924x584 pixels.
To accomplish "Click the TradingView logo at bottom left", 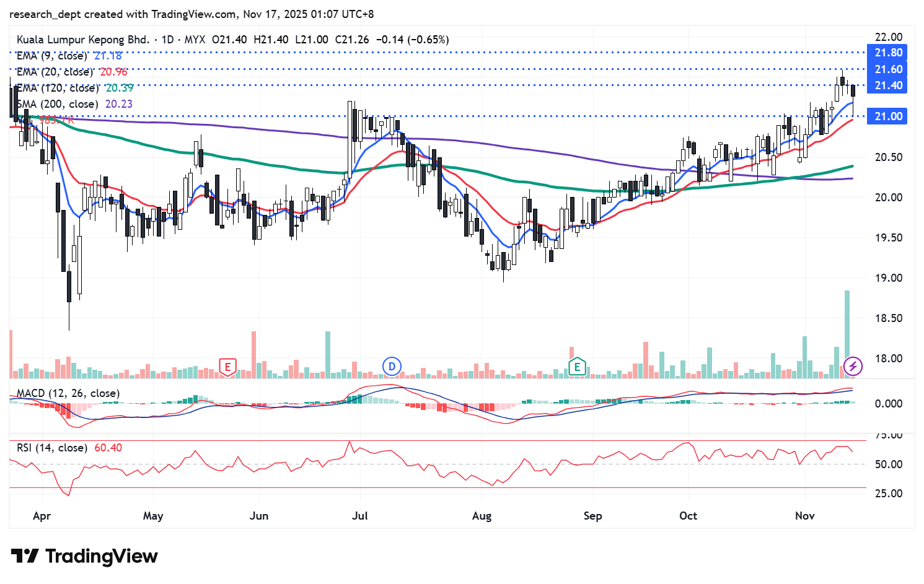I will coord(84,556).
